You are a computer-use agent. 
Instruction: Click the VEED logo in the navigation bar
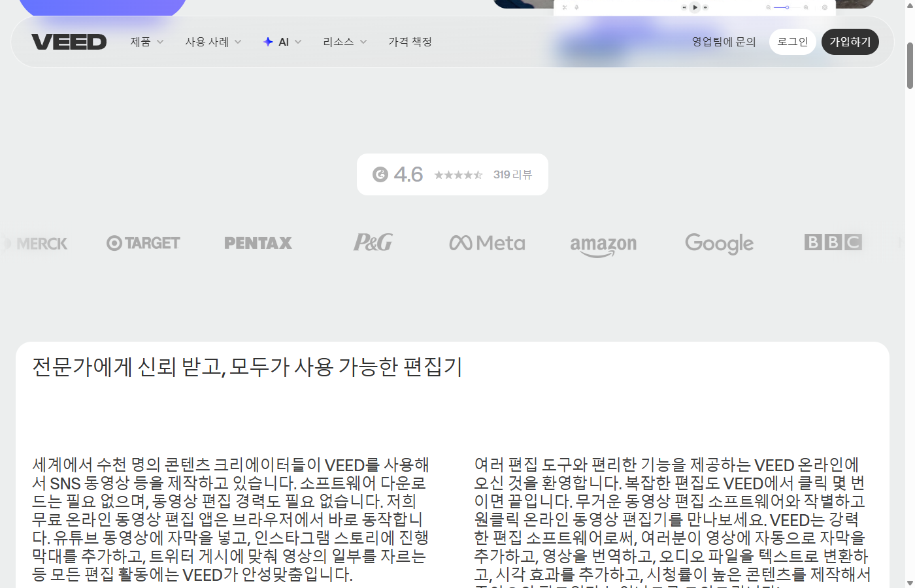tap(69, 41)
